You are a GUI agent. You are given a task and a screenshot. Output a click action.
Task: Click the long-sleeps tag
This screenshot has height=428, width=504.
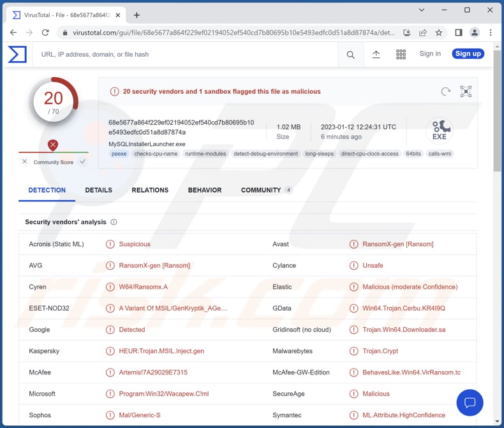click(x=320, y=154)
